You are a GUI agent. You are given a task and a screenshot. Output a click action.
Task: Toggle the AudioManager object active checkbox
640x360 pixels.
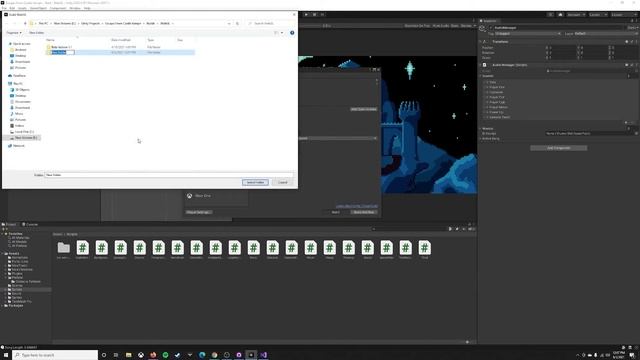point(491,28)
